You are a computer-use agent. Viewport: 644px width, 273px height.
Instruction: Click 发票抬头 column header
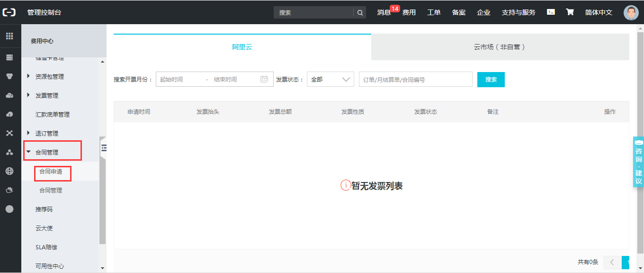(x=208, y=112)
